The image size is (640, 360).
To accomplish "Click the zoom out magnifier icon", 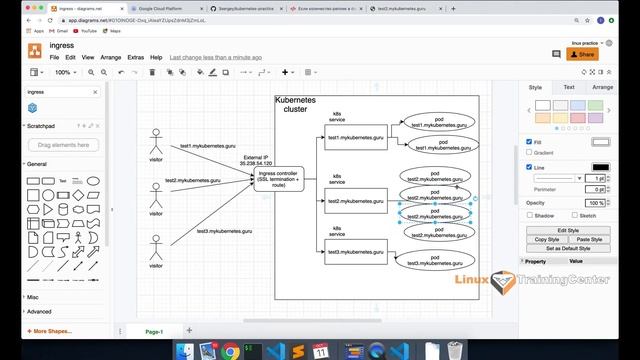I will [104, 72].
